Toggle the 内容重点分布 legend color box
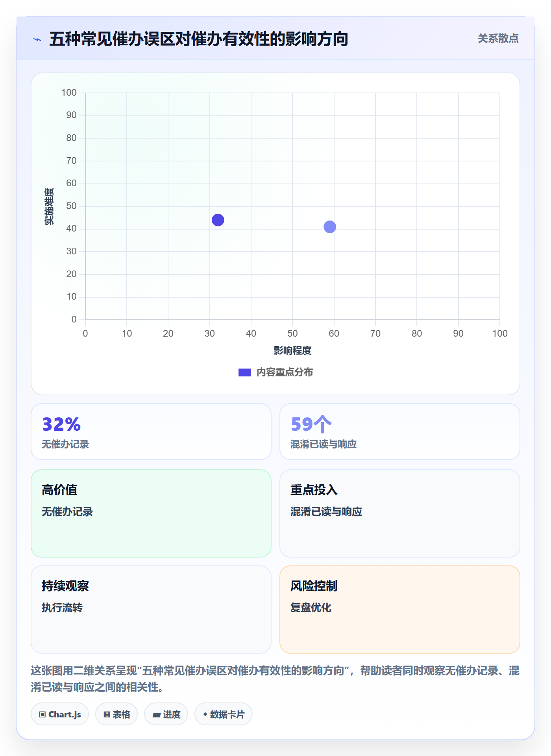The image size is (551, 756). (245, 372)
